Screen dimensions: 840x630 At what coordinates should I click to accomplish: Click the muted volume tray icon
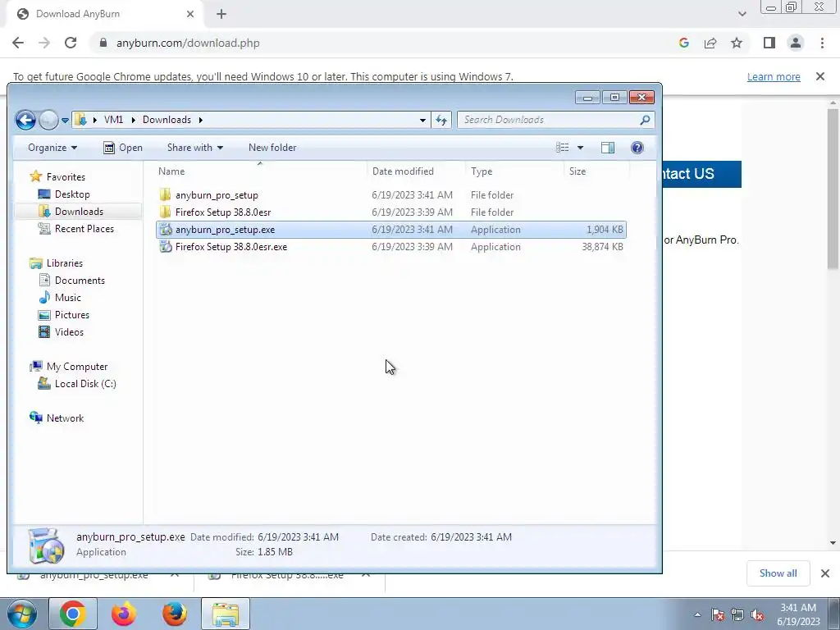pyautogui.click(x=757, y=615)
